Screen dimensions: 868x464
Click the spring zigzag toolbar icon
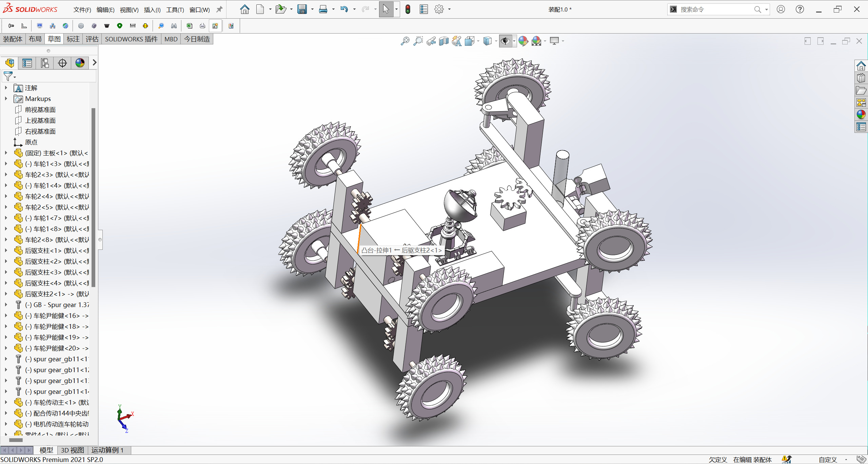pos(133,26)
